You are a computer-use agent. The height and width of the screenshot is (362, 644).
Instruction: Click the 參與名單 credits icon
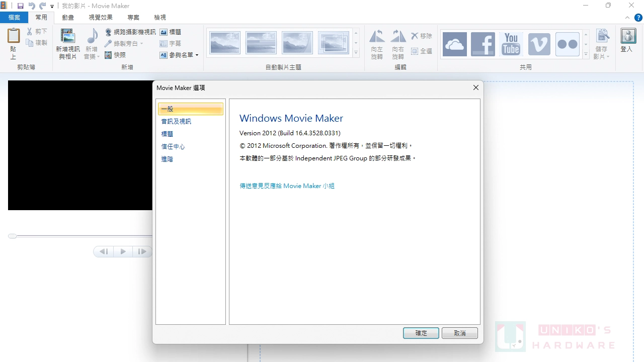pyautogui.click(x=164, y=55)
